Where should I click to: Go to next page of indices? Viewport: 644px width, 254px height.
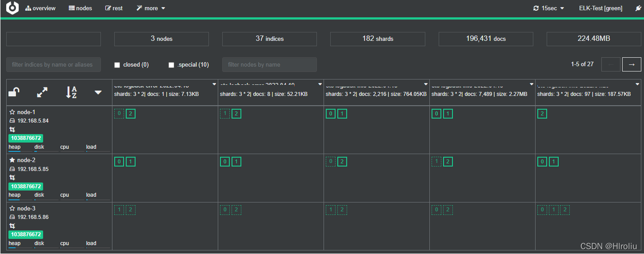pyautogui.click(x=632, y=64)
